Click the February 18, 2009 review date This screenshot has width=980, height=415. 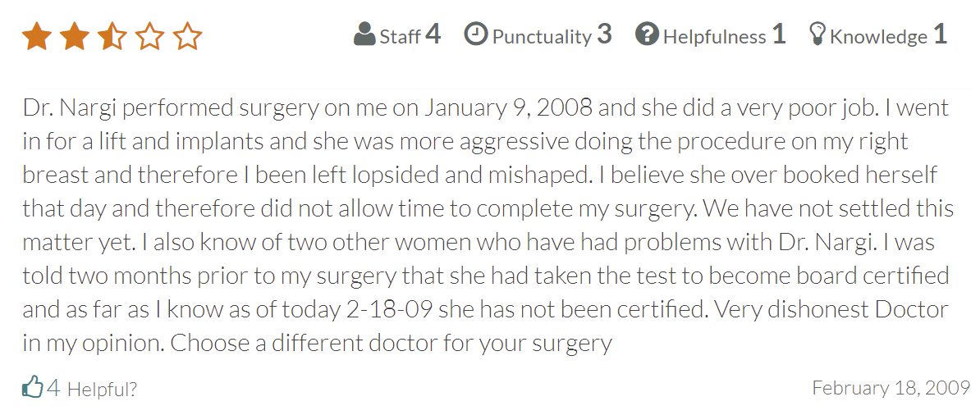(x=891, y=387)
